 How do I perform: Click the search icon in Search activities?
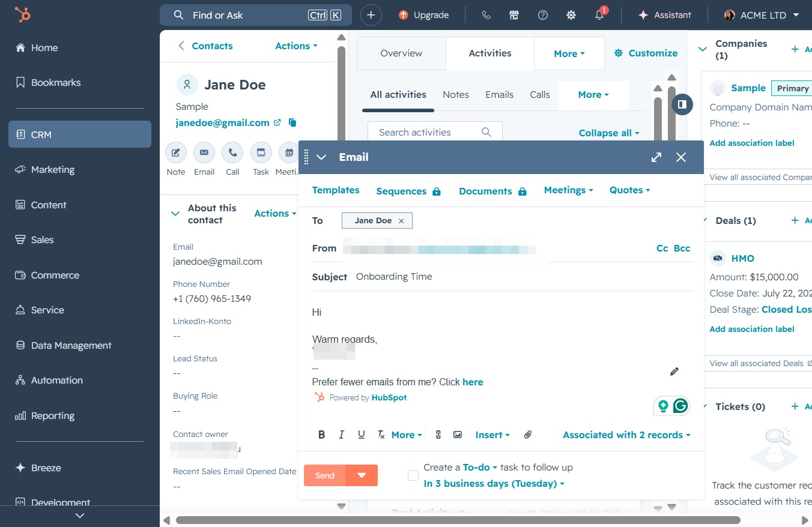(486, 132)
